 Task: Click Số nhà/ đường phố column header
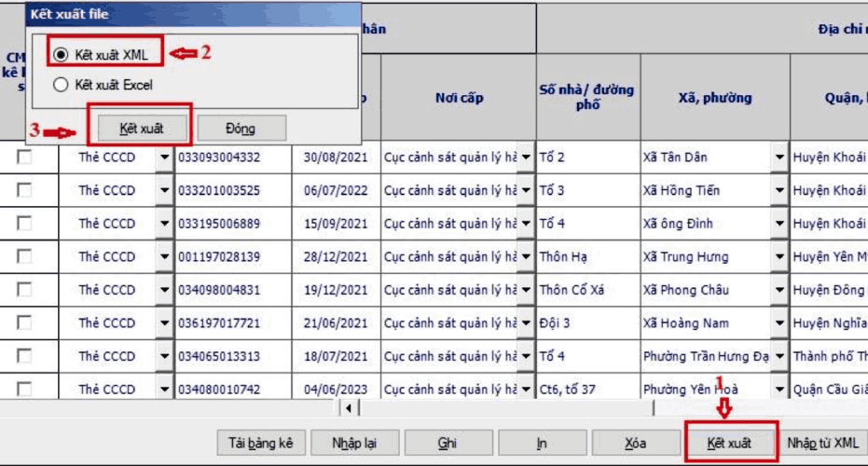588,98
